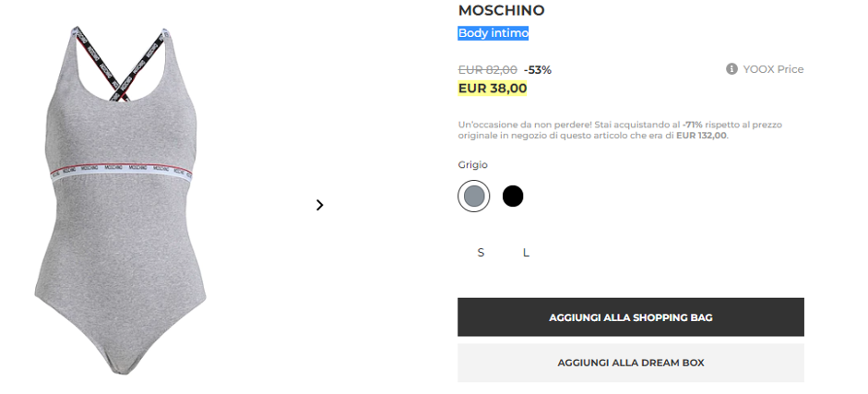
Task: Open the MOSCHINO brand heading
Action: pyautogui.click(x=501, y=11)
